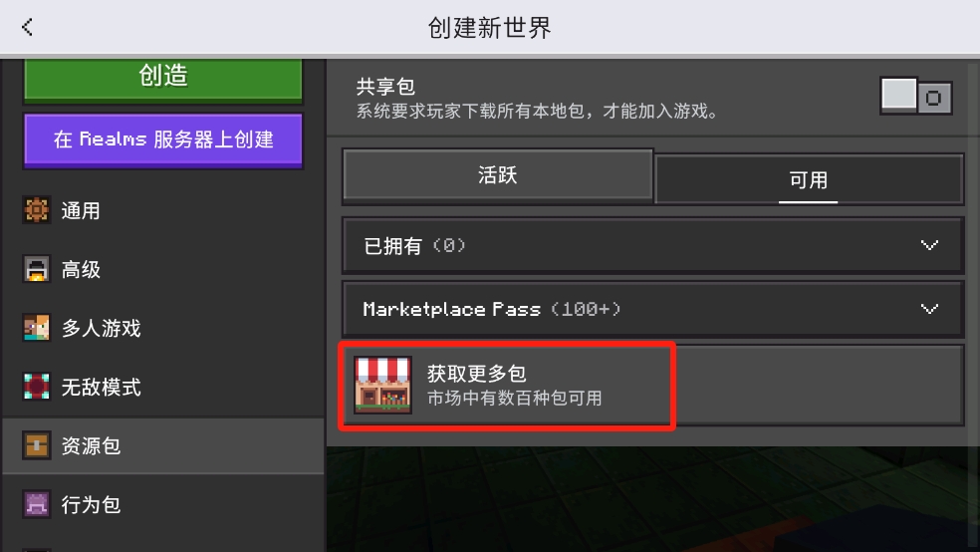980x552 pixels.
Task: Click the chest icon for 资源包
Action: tap(36, 445)
